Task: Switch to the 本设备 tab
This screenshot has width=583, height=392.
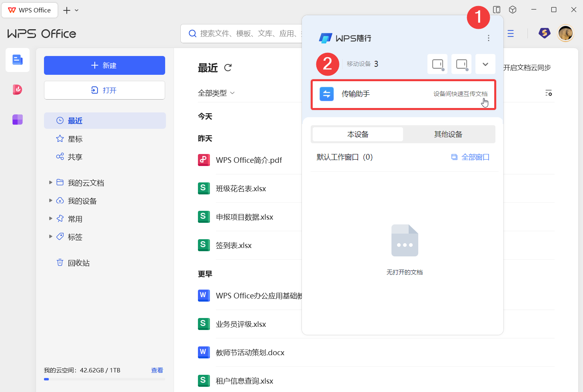Action: click(x=357, y=134)
